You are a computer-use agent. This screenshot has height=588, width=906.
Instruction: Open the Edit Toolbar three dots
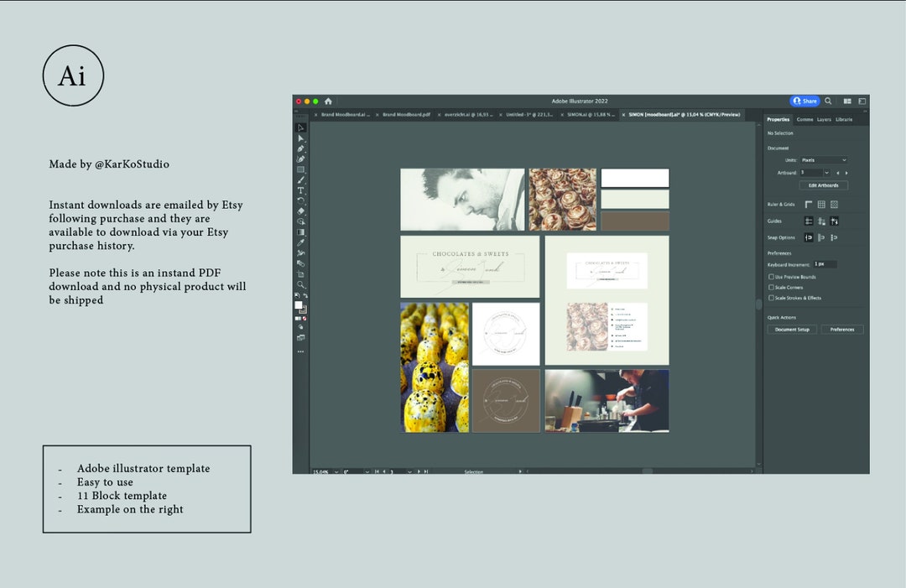click(300, 351)
